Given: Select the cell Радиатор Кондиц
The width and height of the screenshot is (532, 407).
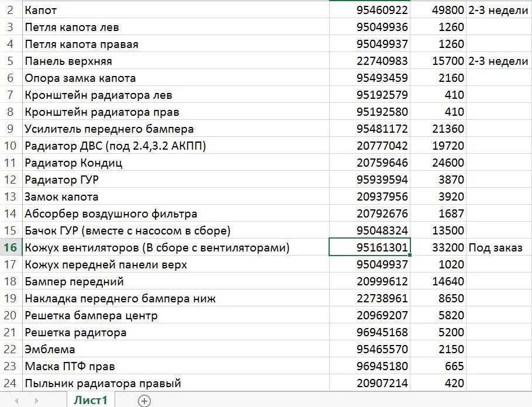Looking at the screenshot, I should [x=176, y=163].
